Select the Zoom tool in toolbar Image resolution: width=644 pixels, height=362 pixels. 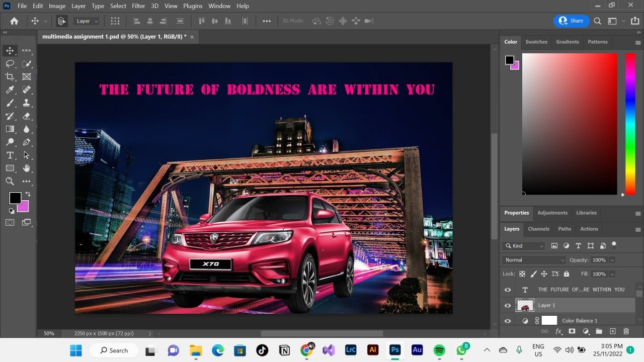(10, 182)
